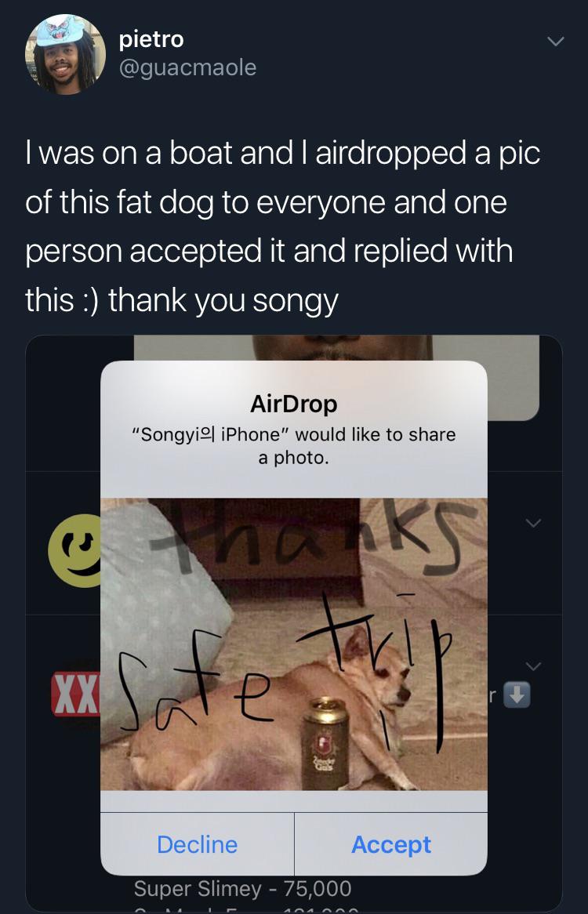
Task: Expand the chevron beside the XXL tweet row
Action: click(x=533, y=666)
